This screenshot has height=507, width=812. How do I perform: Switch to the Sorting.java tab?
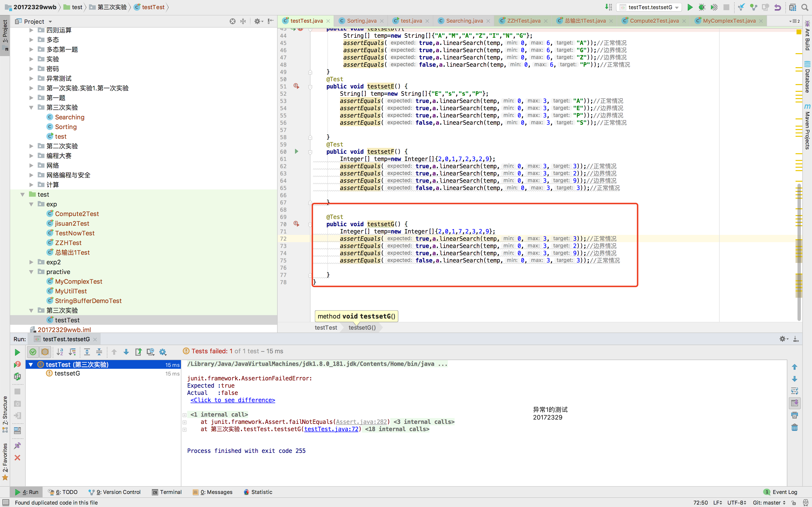tap(361, 21)
